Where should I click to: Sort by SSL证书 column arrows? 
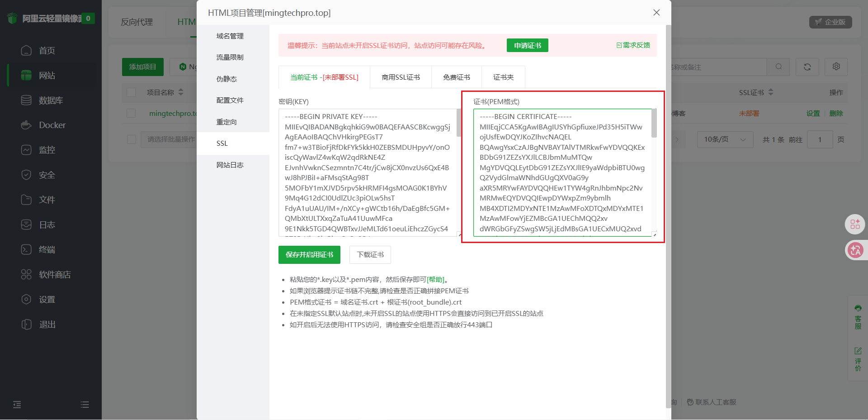(771, 92)
